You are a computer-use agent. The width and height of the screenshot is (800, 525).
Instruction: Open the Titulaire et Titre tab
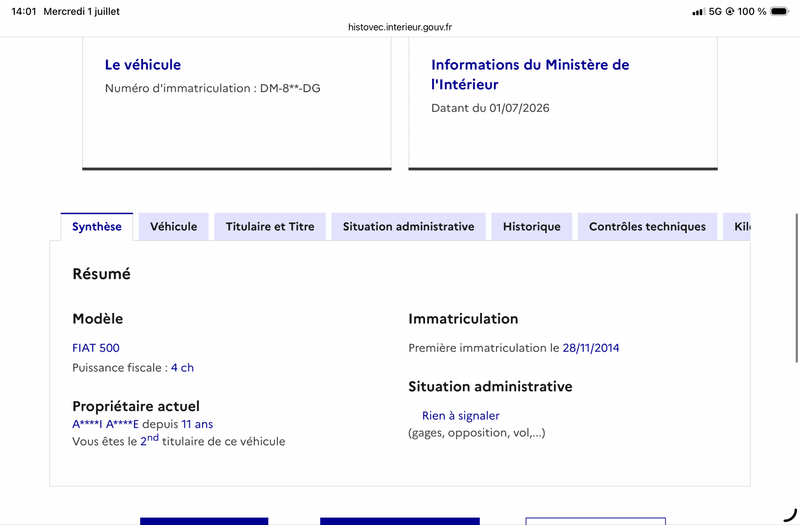click(x=270, y=227)
